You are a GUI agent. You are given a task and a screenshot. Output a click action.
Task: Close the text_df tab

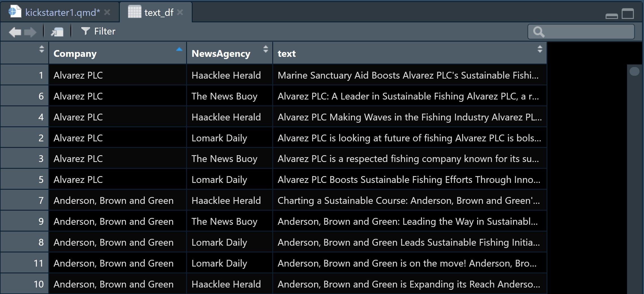[180, 12]
